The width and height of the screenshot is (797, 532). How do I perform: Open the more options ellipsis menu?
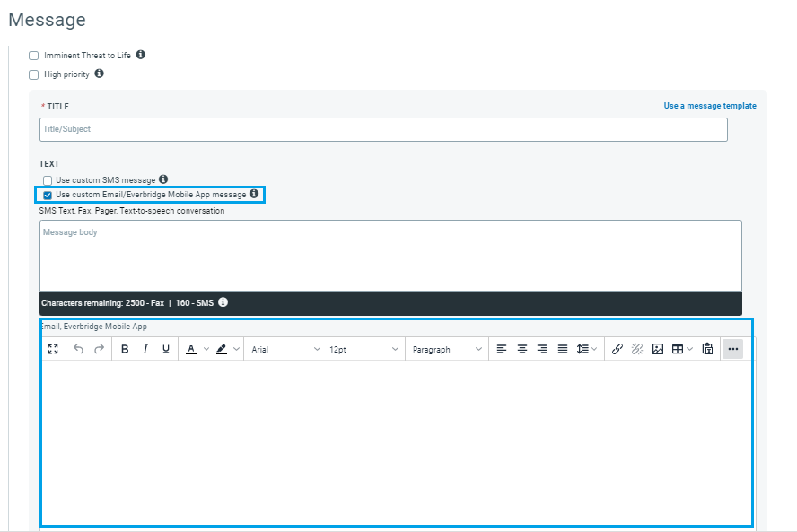732,349
